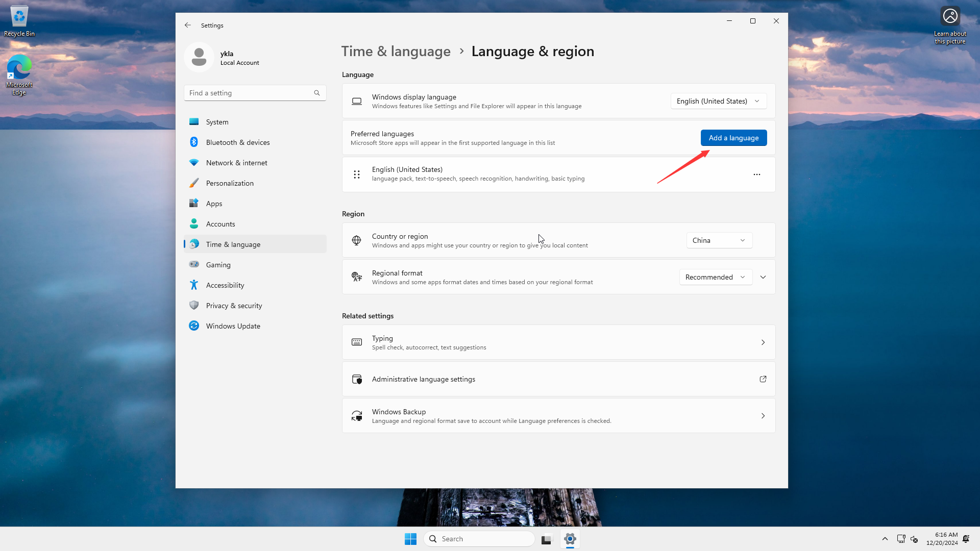Open Personalization settings
Viewport: 980px width, 551px height.
pos(255,183)
